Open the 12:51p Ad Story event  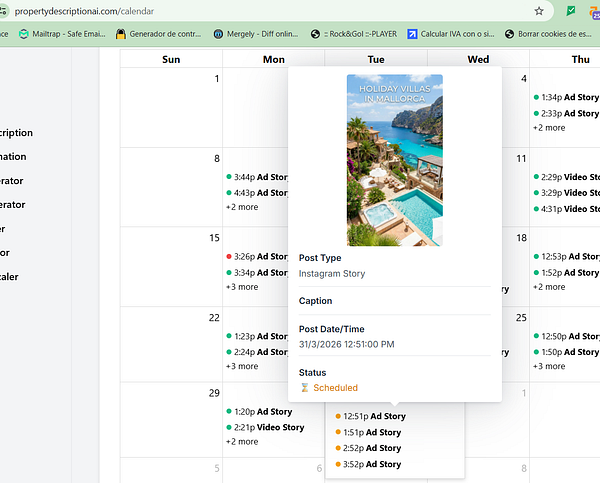click(370, 416)
